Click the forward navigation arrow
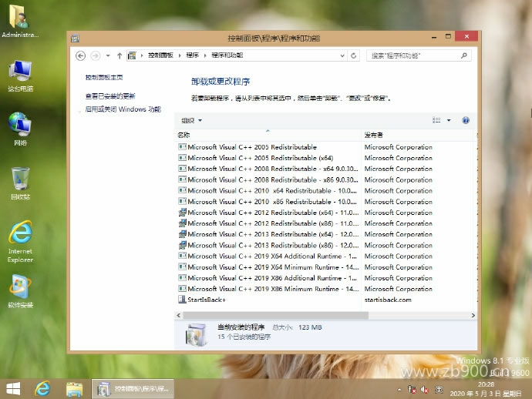Viewport: 532px width, 399px height. [96, 55]
